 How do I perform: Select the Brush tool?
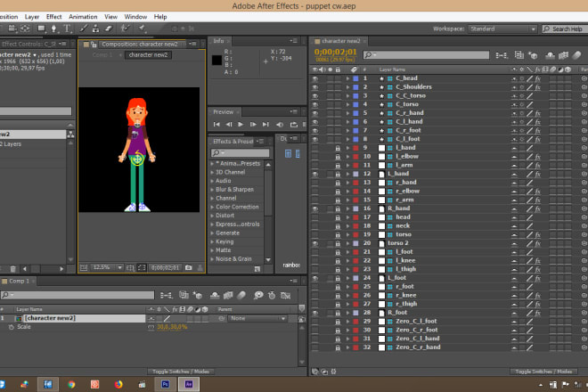click(84, 29)
